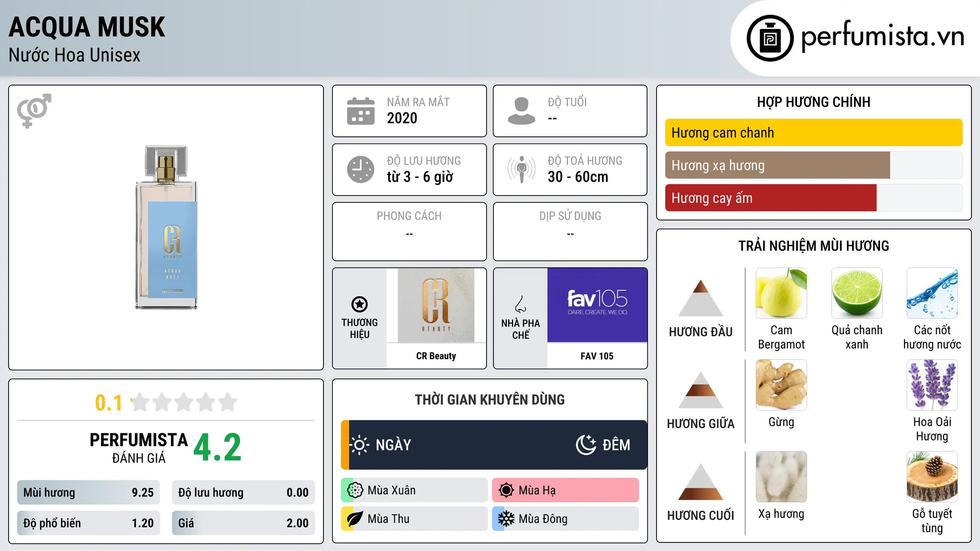980x551 pixels.
Task: Click the 'Nước Hoa Unisex' subtitle
Action: tap(75, 55)
